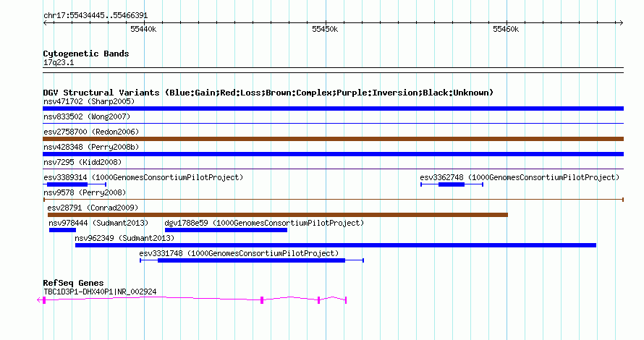
Task: Click the esv2758700 (Redon2006) brown complex bar
Action: tap(333, 139)
